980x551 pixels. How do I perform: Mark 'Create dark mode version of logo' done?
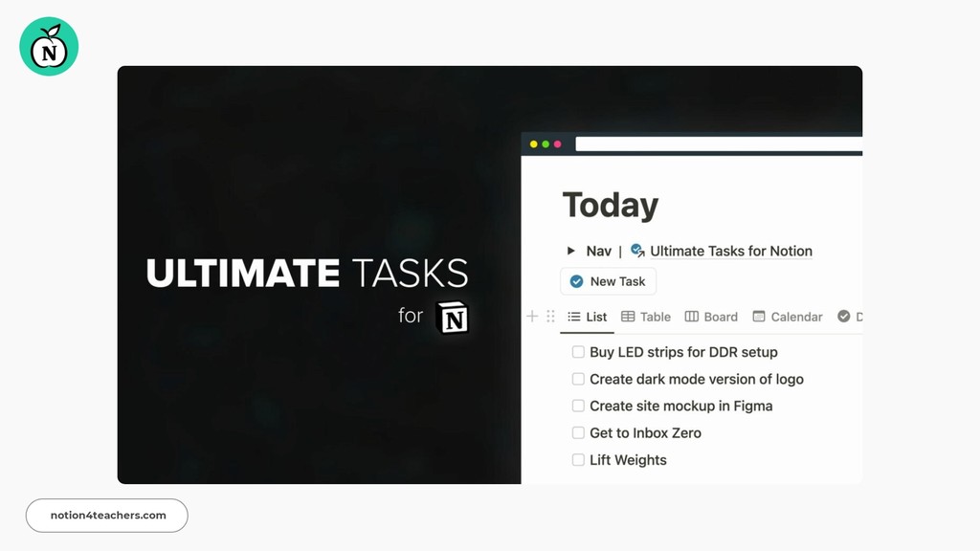[x=578, y=379]
